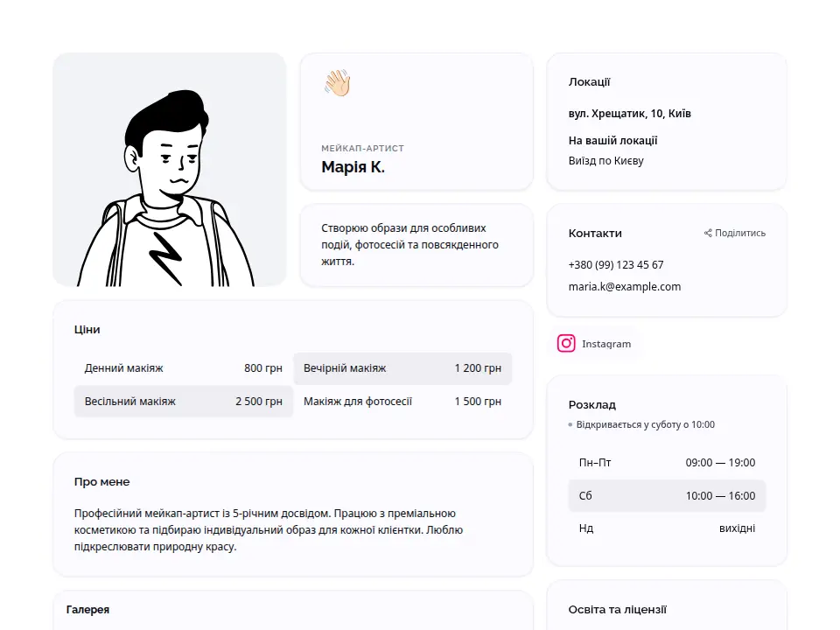Click the Нд вихідні schedule row
Viewport: 840px width, 630px height.
click(667, 528)
